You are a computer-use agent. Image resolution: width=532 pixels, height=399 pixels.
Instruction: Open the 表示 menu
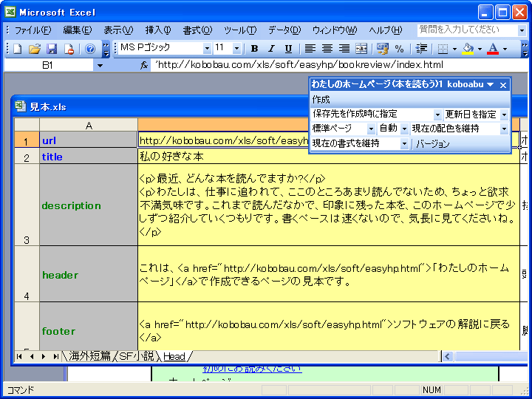(118, 30)
